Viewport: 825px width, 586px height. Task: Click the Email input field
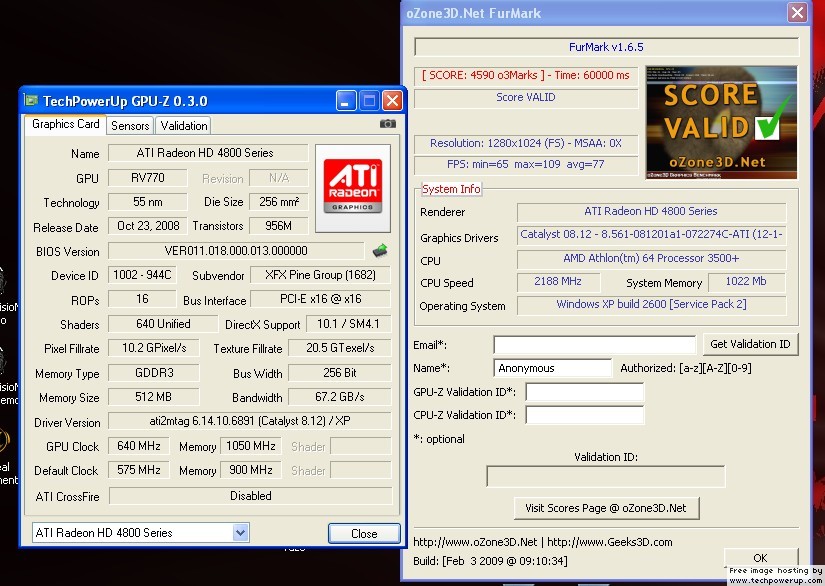[595, 345]
